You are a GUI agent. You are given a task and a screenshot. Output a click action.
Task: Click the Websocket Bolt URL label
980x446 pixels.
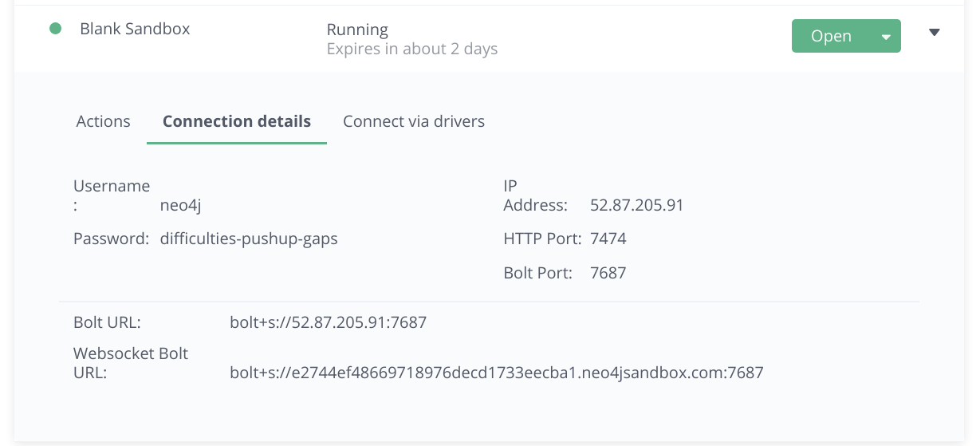(x=130, y=362)
